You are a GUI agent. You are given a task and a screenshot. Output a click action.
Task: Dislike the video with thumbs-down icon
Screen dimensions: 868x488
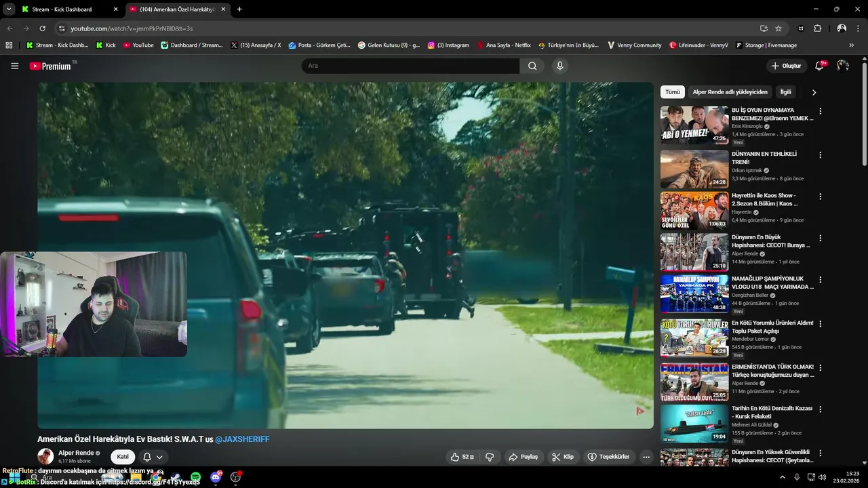(x=490, y=457)
